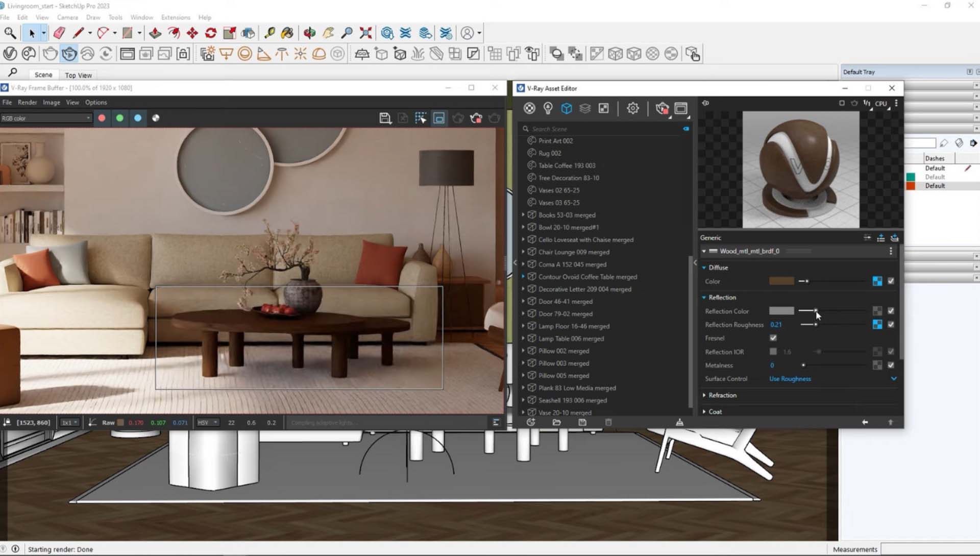Image resolution: width=980 pixels, height=556 pixels.
Task: Click render teapot in Asset Editor
Action: [x=661, y=108]
